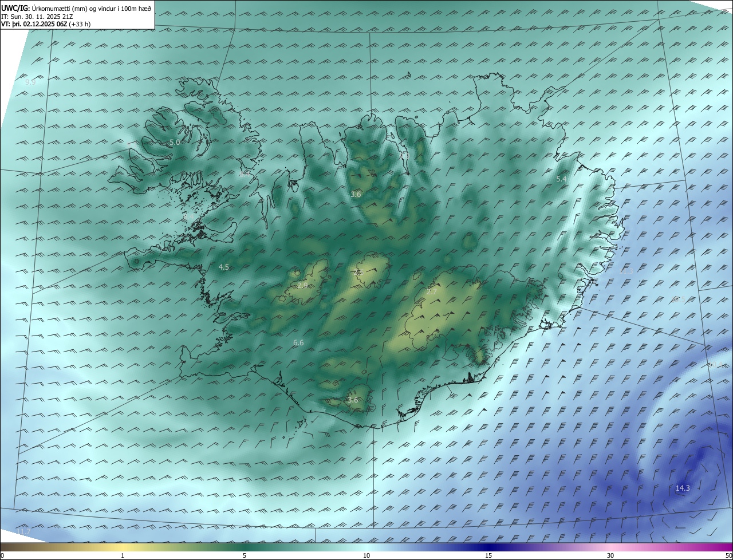The image size is (733, 560).
Task: Click the 5.4 value label on the map
Action: click(561, 179)
